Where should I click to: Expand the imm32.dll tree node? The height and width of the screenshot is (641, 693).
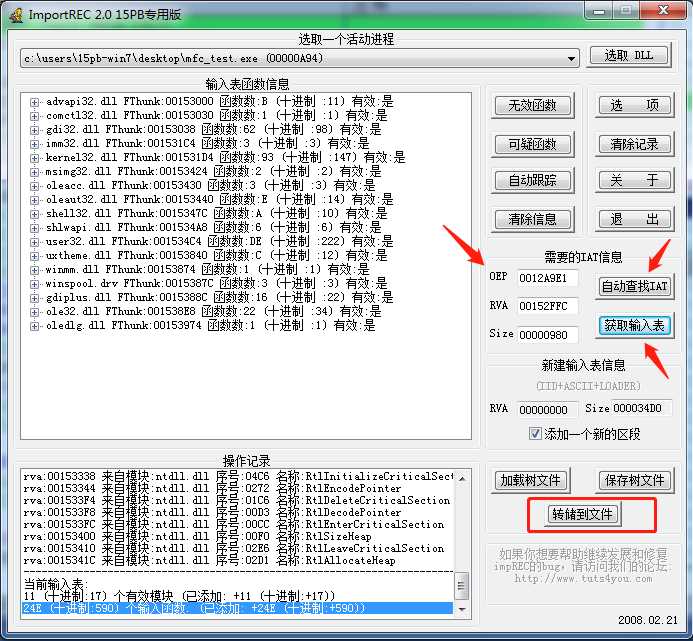click(34, 144)
